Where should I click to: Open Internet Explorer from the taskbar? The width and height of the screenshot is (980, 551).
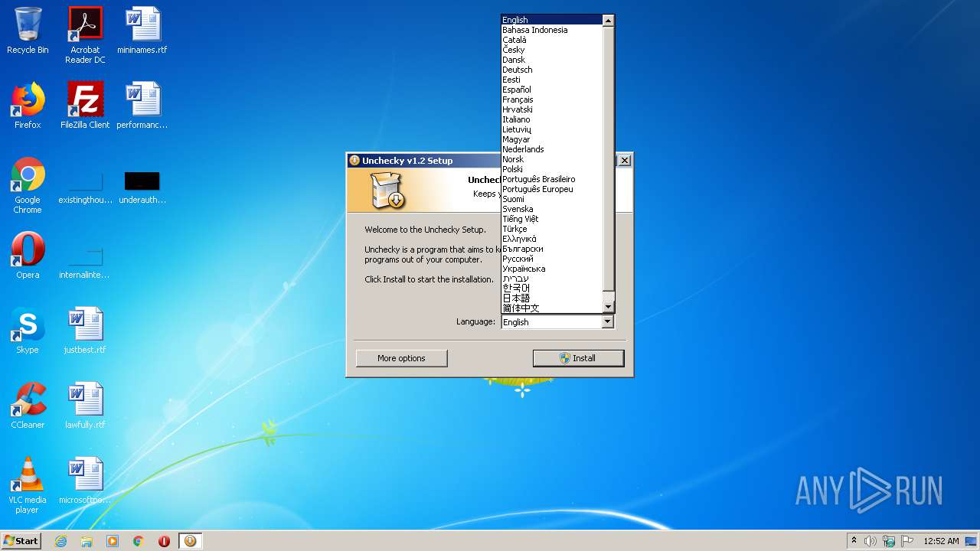60,541
